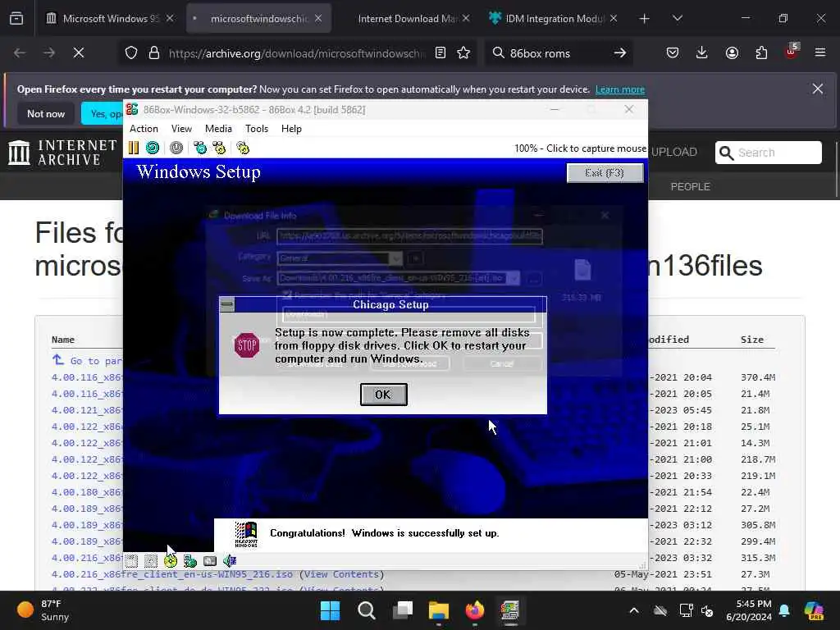Click the Size column header
Viewport: 840px width, 630px height.
(x=752, y=340)
